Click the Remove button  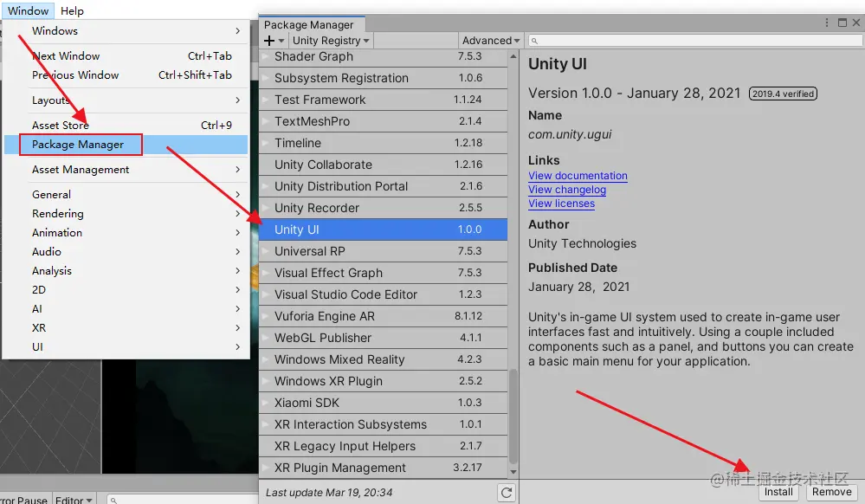click(x=832, y=492)
